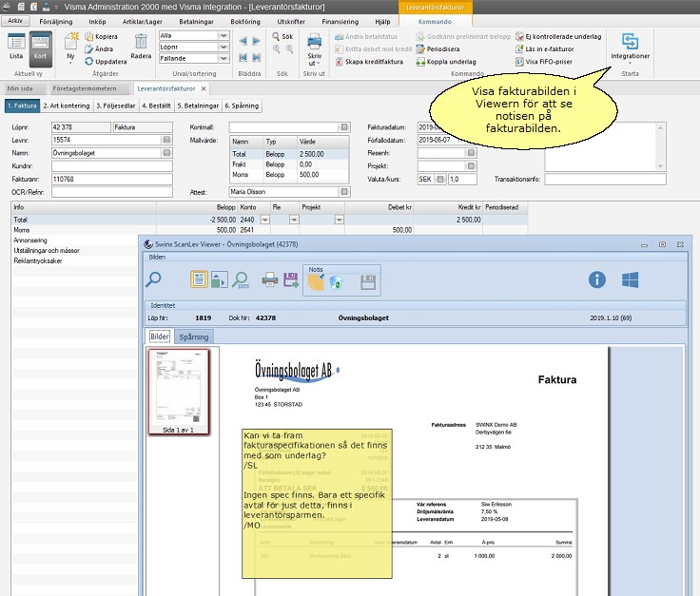Open the Arkiv menu
The width and height of the screenshot is (700, 596).
click(15, 21)
